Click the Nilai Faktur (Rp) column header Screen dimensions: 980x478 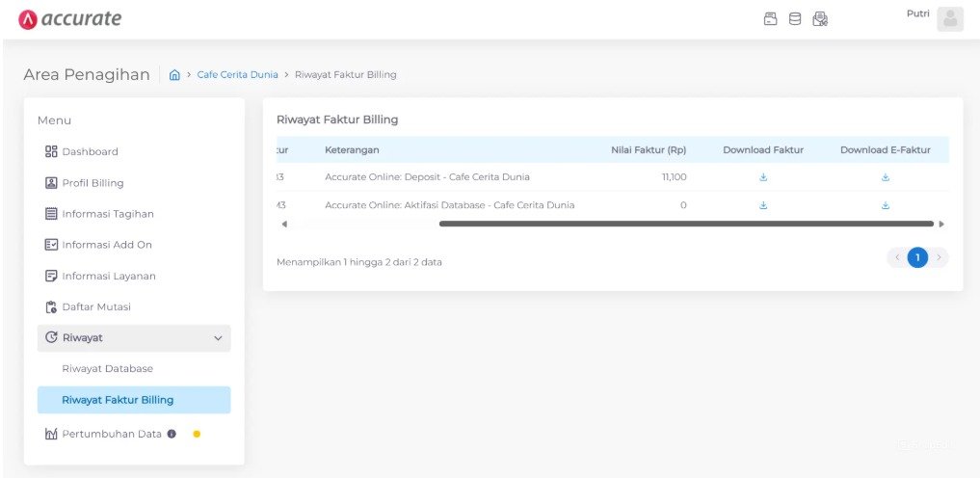pyautogui.click(x=649, y=150)
